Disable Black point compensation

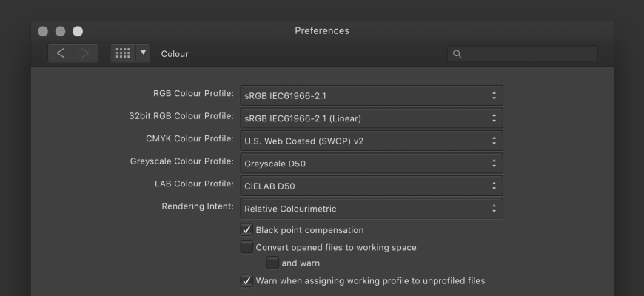(246, 230)
